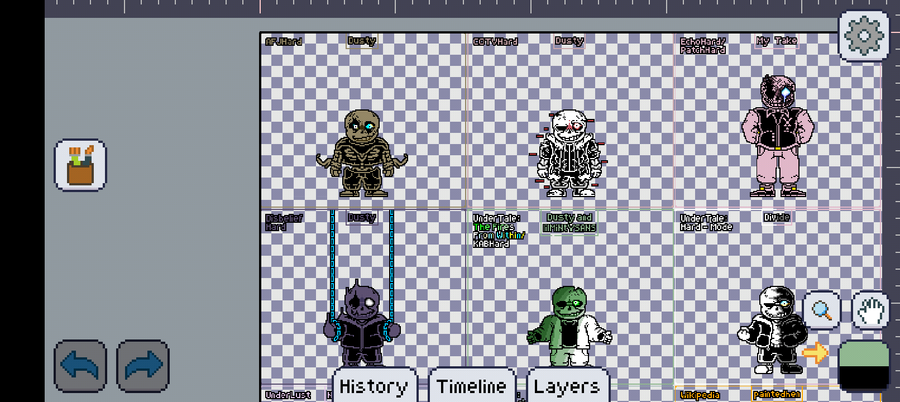The image size is (900, 402).
Task: Open the Layers tab
Action: [x=567, y=386]
